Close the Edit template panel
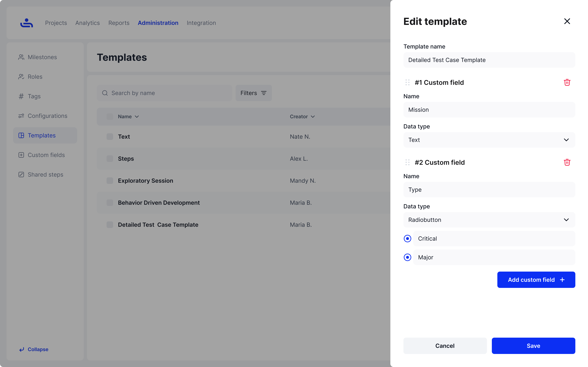588x367 pixels. 567,21
